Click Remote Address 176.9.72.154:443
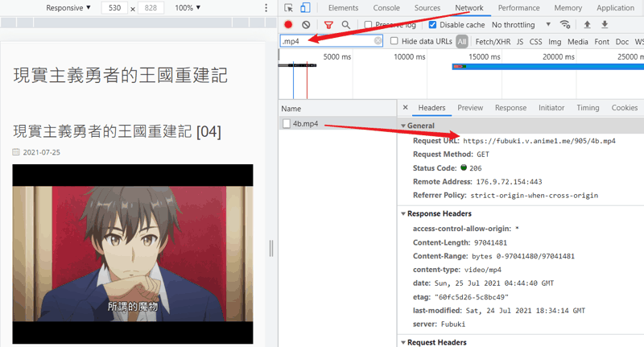Viewport: 644px width, 347px height. point(509,181)
